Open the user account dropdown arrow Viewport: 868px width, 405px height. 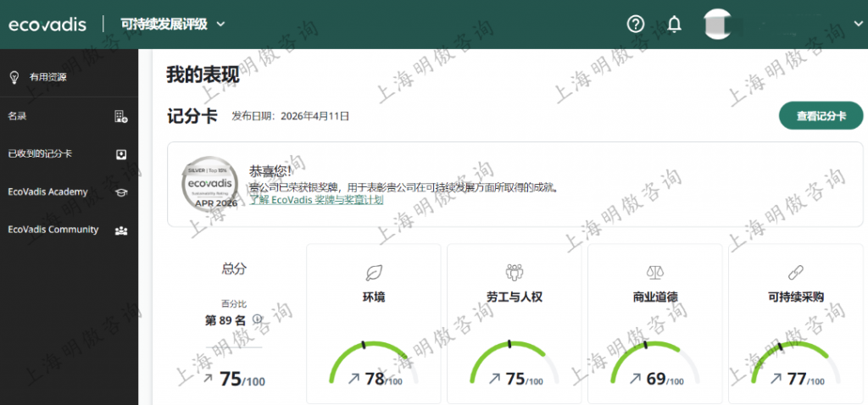pos(854,25)
